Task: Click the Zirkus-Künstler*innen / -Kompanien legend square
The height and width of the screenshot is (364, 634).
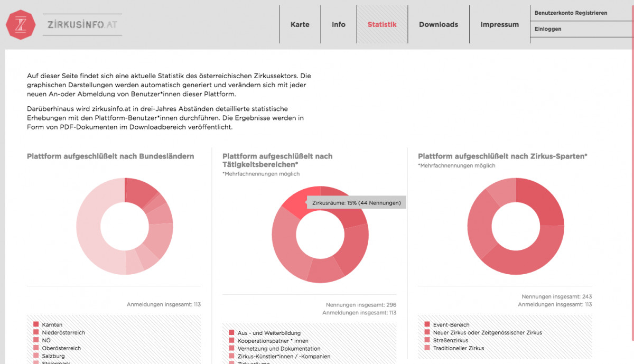Action: (x=231, y=356)
